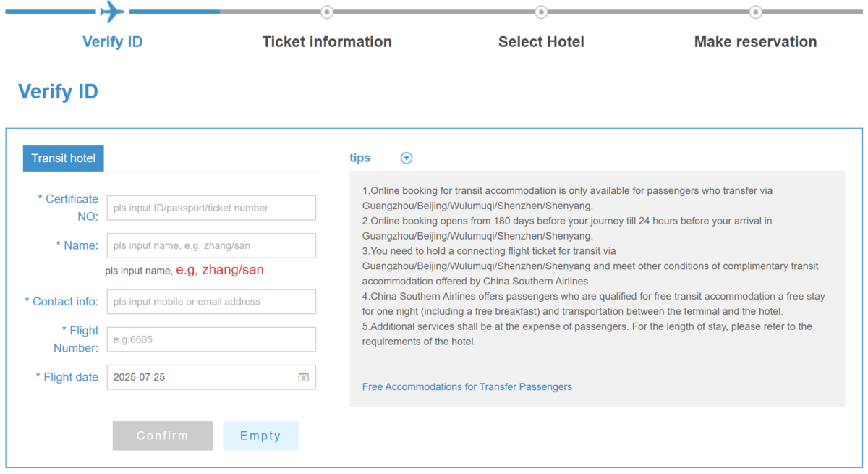The image size is (868, 474).
Task: Collapse the tips section arrow icon
Action: point(407,158)
